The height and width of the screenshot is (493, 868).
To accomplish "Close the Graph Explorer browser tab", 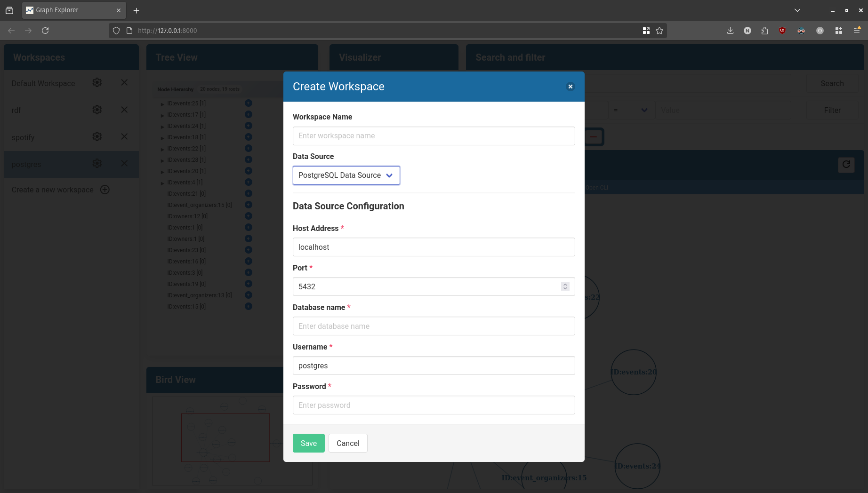I will [119, 10].
